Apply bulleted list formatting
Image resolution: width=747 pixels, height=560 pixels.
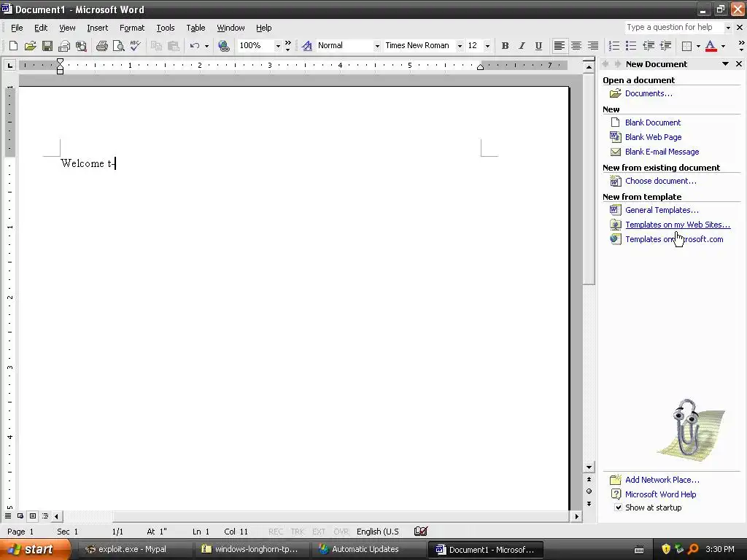(631, 46)
